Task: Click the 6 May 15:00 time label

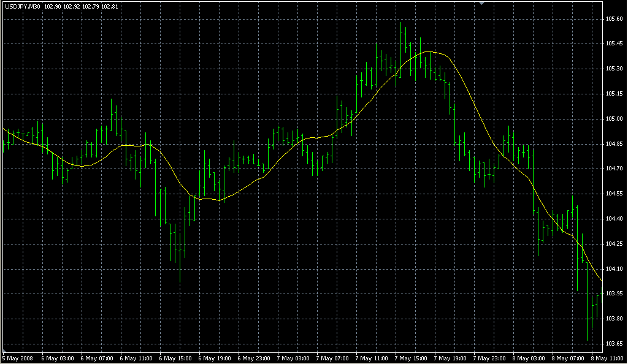Action: 175,358
